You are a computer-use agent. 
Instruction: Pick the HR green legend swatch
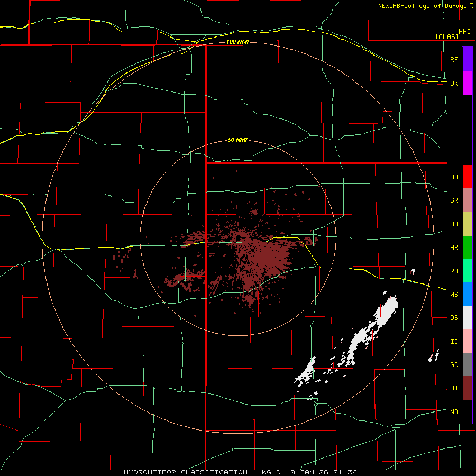(x=467, y=248)
